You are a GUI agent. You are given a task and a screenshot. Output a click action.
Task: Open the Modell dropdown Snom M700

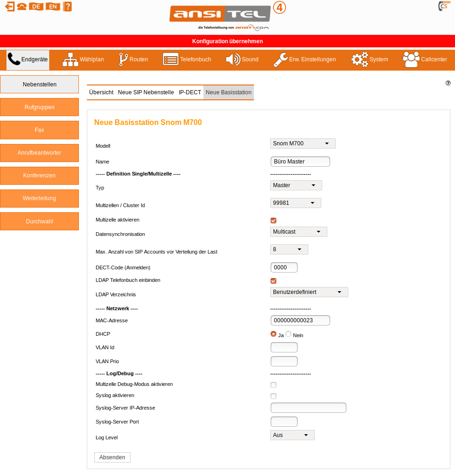(x=303, y=143)
